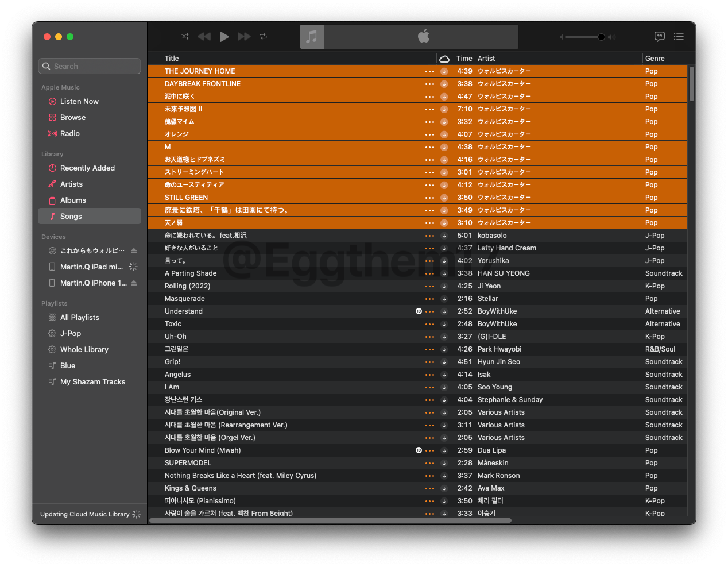The image size is (728, 567).
Task: Download Blow Your Mind (Mwah)
Action: pos(444,450)
